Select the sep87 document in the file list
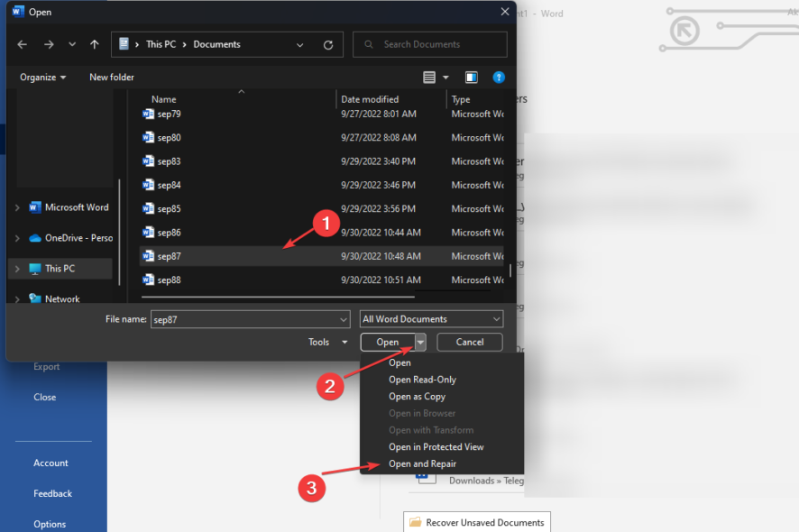 (180, 256)
